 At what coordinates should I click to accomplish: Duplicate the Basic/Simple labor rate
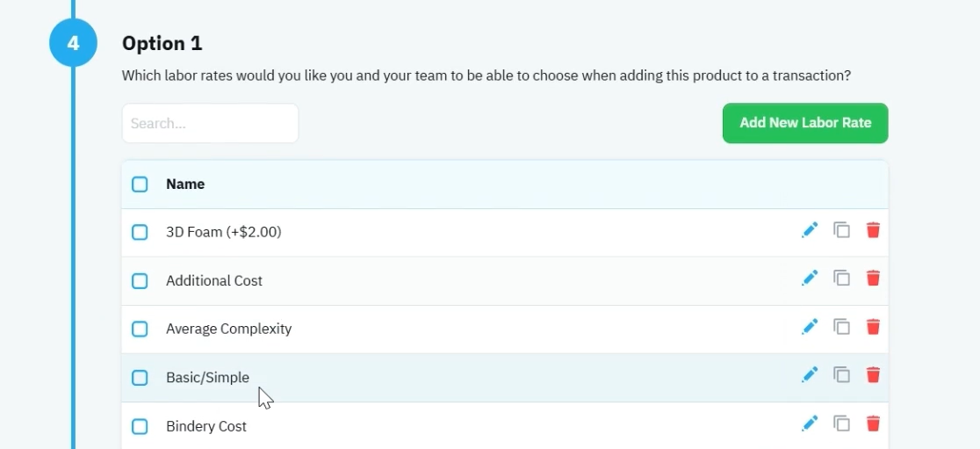(842, 374)
